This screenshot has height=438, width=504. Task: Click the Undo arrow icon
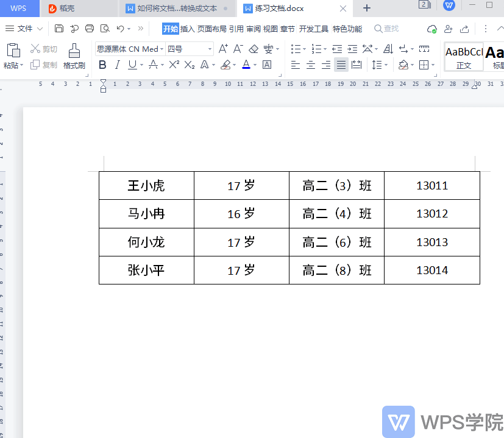[120, 29]
